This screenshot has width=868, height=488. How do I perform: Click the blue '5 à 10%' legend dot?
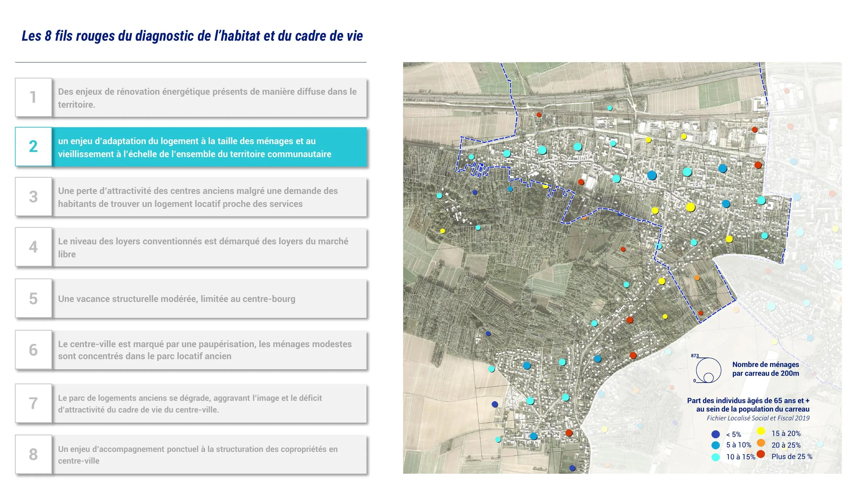tap(715, 445)
